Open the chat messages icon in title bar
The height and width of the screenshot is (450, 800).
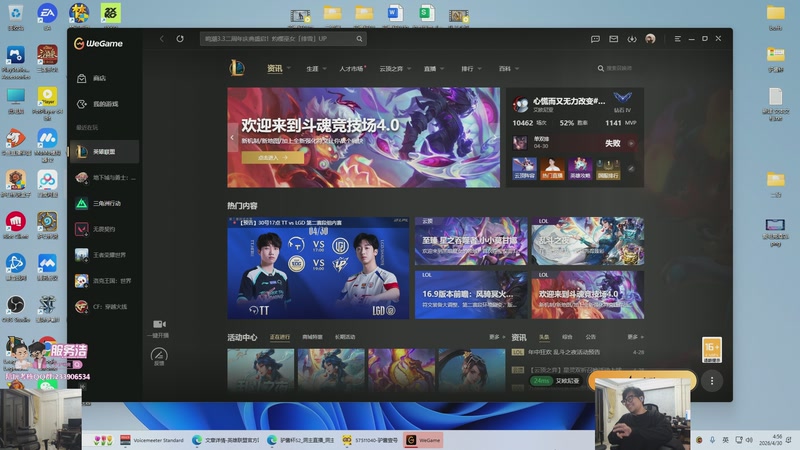coord(595,39)
